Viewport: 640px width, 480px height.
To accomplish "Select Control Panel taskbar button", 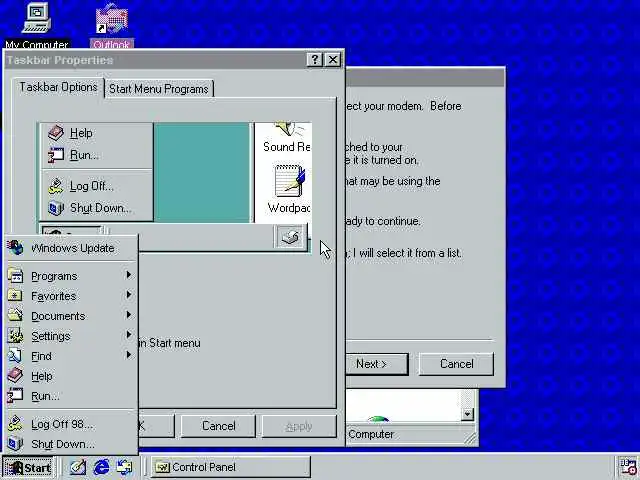I will click(231, 467).
